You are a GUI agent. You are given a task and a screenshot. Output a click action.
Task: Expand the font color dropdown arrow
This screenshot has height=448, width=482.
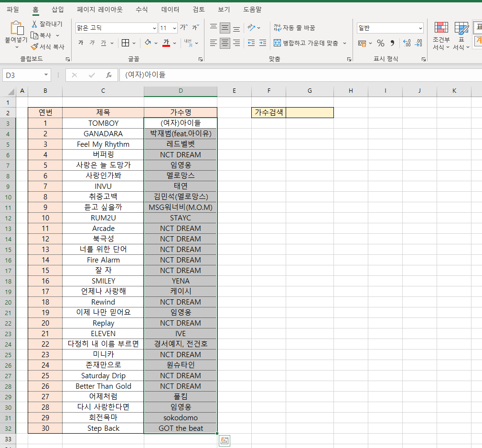pos(175,43)
